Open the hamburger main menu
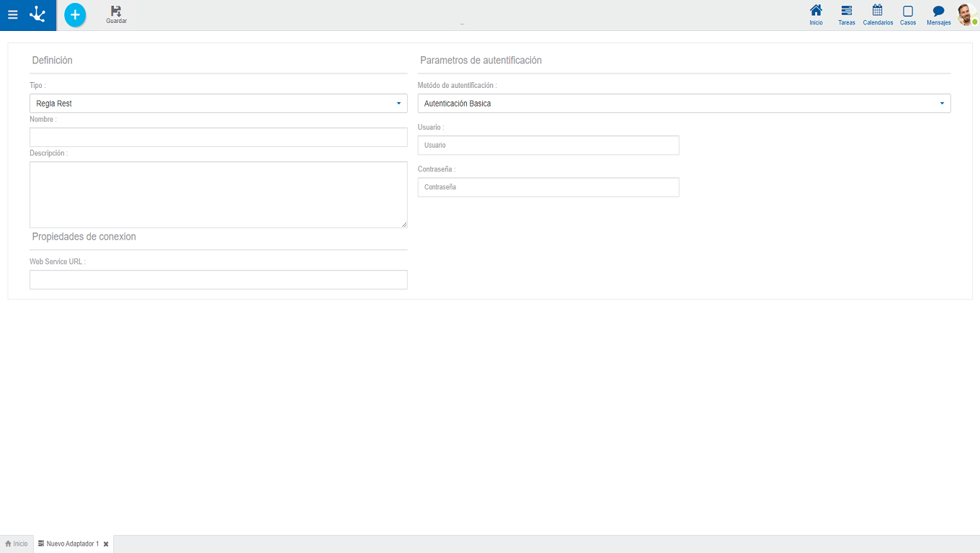This screenshot has height=553, width=980. click(12, 14)
